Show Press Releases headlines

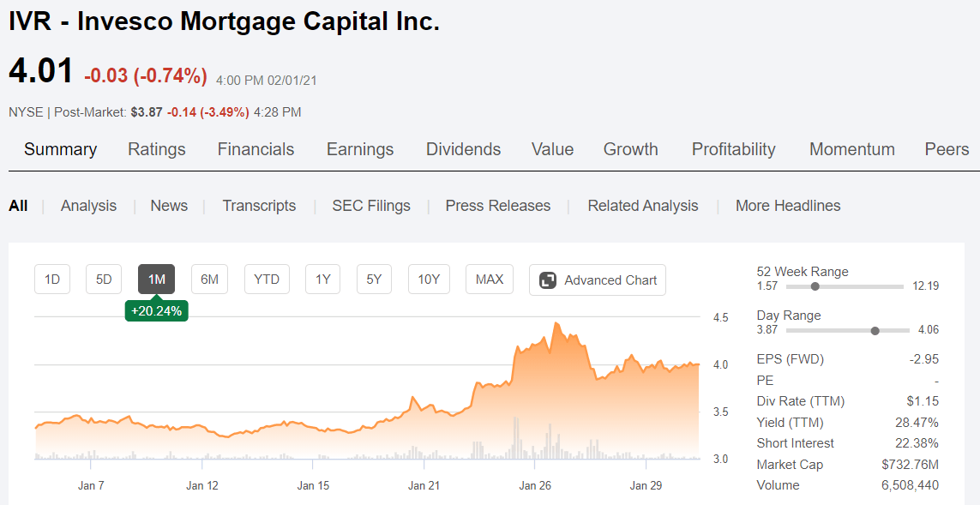[x=498, y=206]
